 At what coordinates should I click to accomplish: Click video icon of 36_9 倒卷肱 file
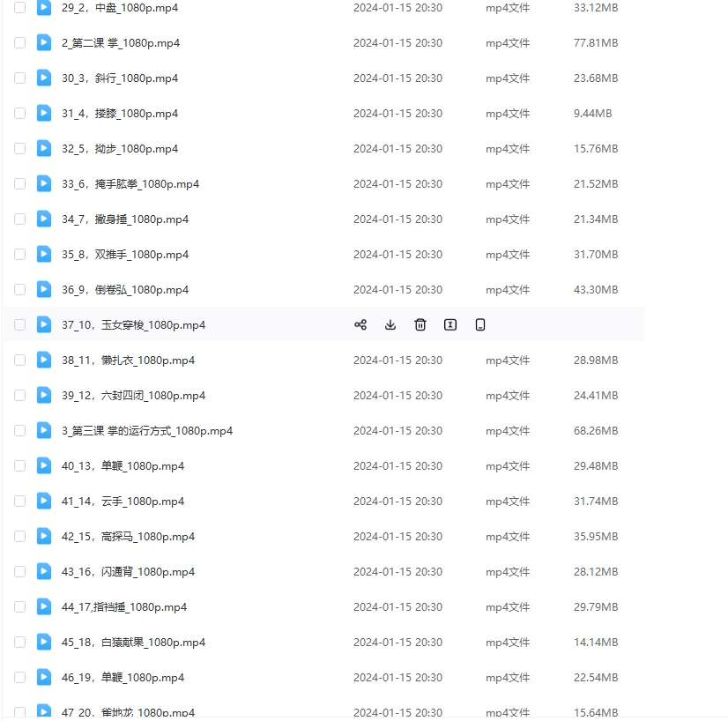click(x=44, y=289)
